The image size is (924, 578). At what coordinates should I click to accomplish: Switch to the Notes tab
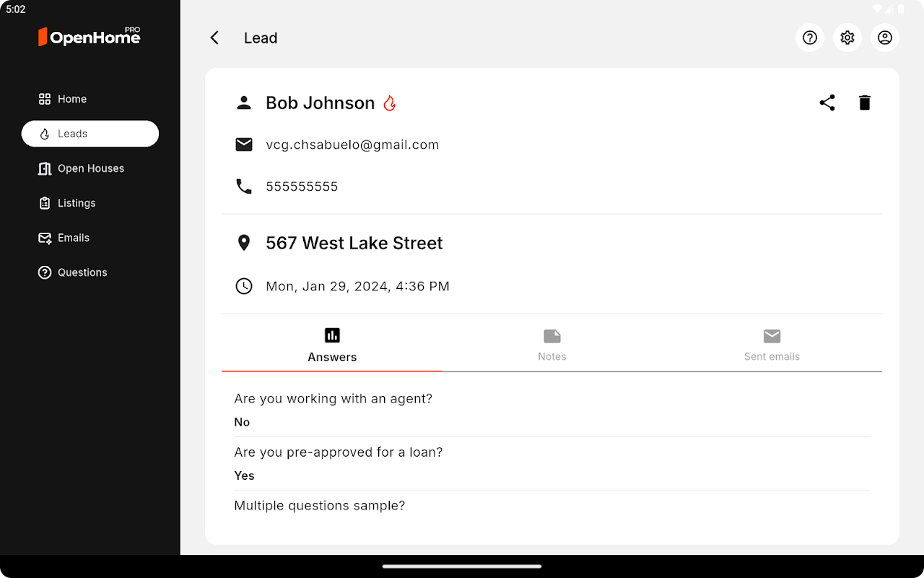(x=552, y=345)
